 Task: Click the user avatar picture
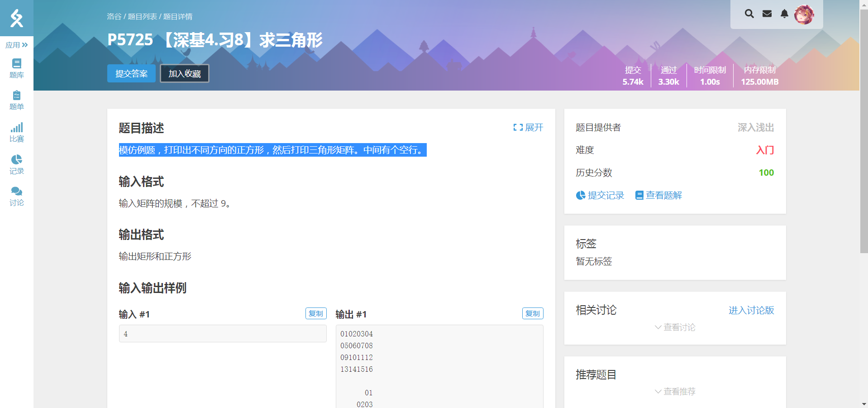coord(804,14)
